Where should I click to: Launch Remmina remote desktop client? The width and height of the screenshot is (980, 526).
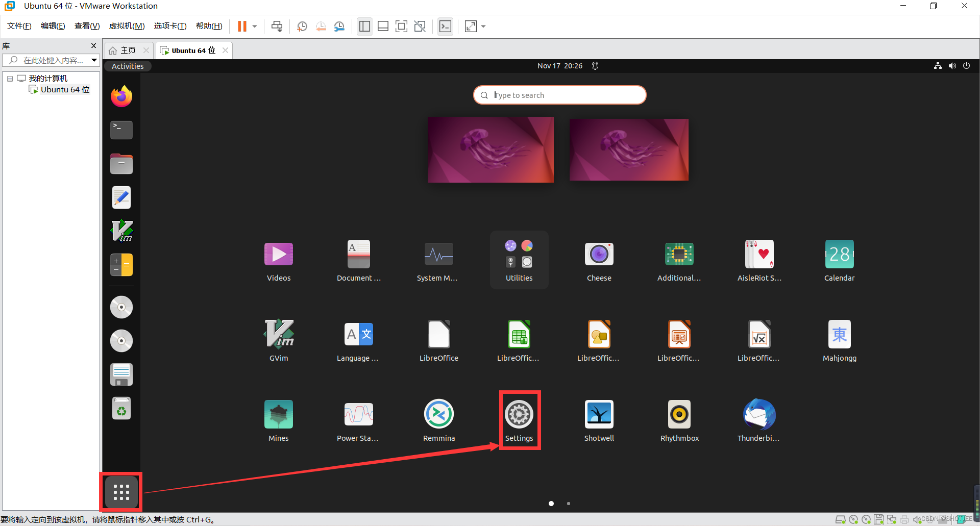click(438, 420)
